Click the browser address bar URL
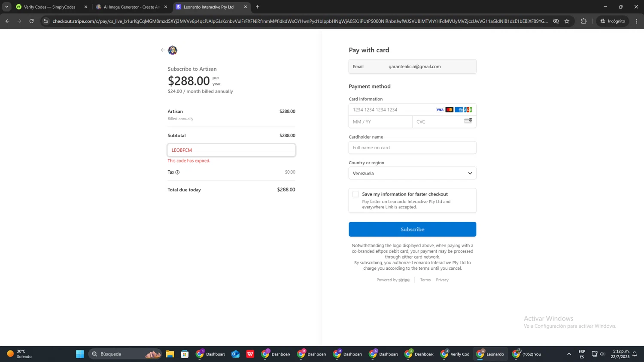The width and height of the screenshot is (644, 362). point(300,21)
